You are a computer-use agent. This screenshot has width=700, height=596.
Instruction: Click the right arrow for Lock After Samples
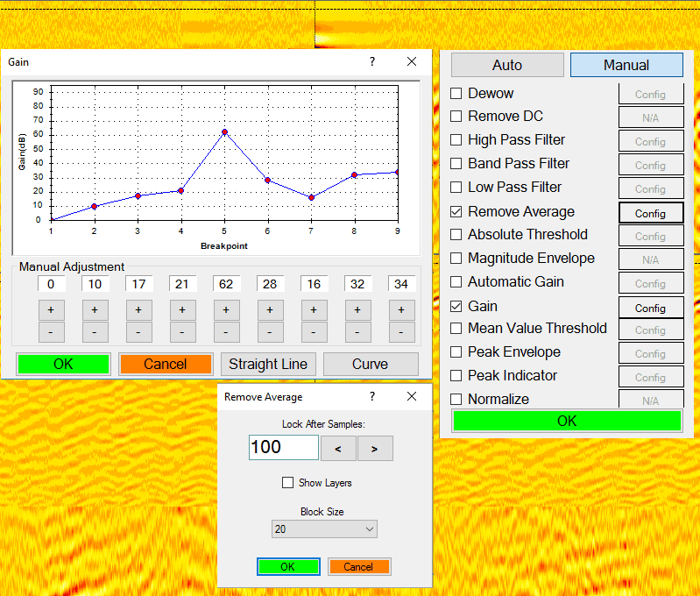click(x=375, y=448)
